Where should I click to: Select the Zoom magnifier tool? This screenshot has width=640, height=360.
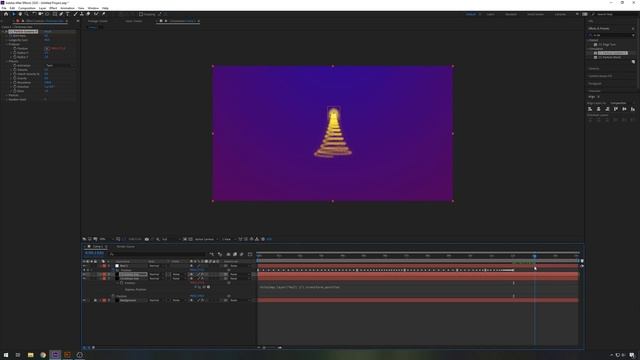click(x=27, y=14)
